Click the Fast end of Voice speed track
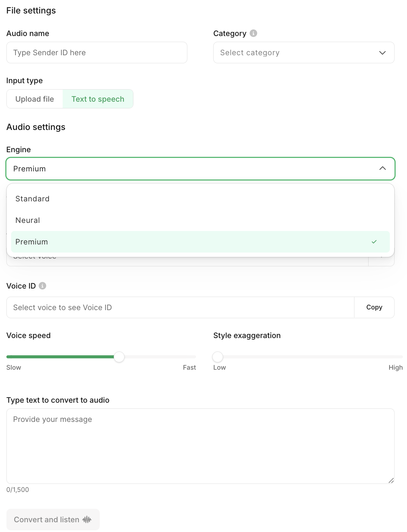 (194, 357)
